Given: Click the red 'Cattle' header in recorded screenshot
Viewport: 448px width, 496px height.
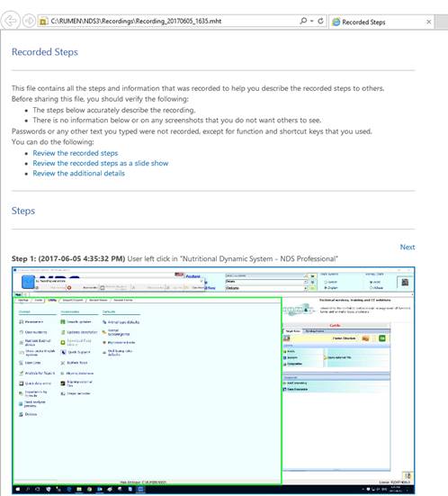Looking at the screenshot, I should pyautogui.click(x=335, y=325).
